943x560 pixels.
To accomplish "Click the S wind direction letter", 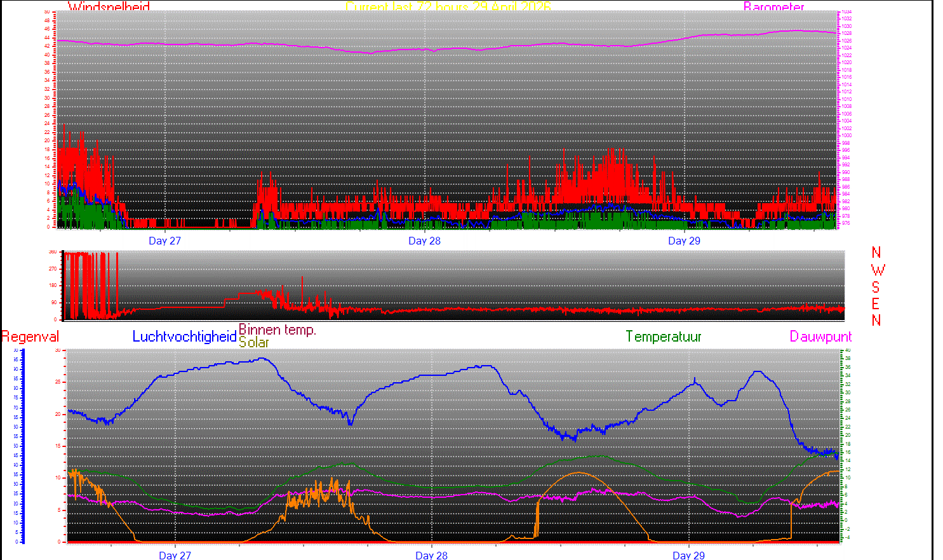I will tap(876, 287).
